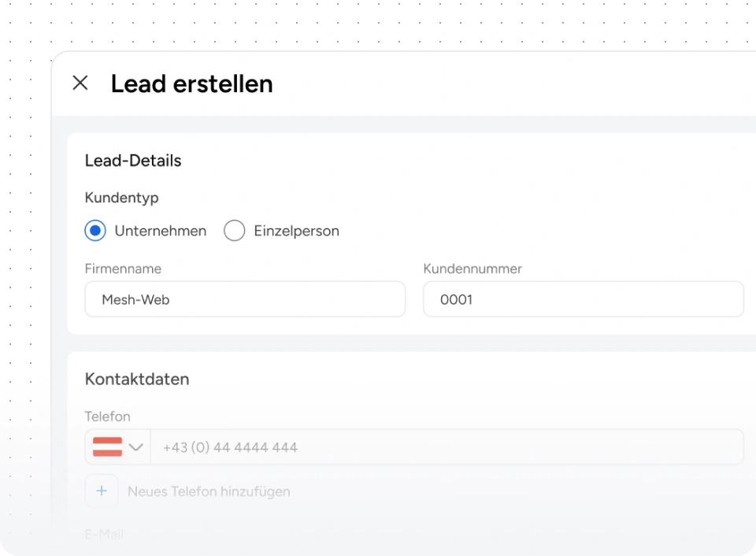Click the Firmenname field containing Mesh-Web
The width and height of the screenshot is (756, 556).
click(245, 299)
